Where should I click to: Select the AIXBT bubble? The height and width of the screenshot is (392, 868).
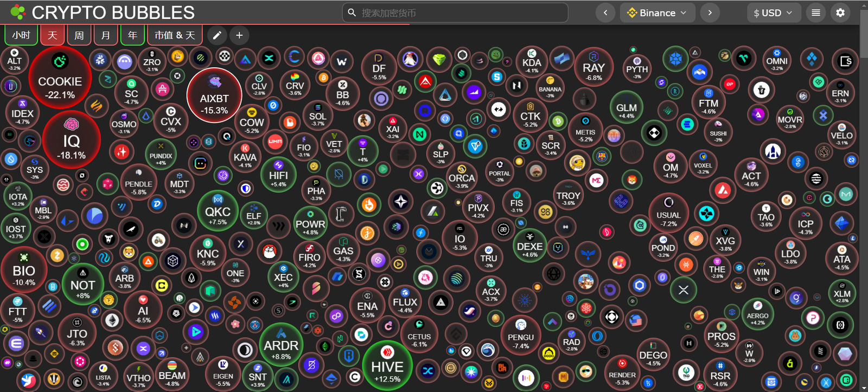(214, 95)
